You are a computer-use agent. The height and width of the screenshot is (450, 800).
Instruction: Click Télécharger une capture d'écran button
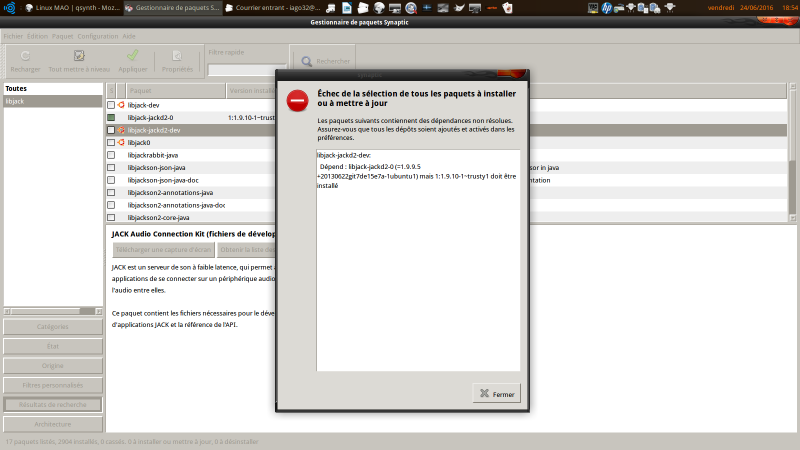pyautogui.click(x=163, y=250)
